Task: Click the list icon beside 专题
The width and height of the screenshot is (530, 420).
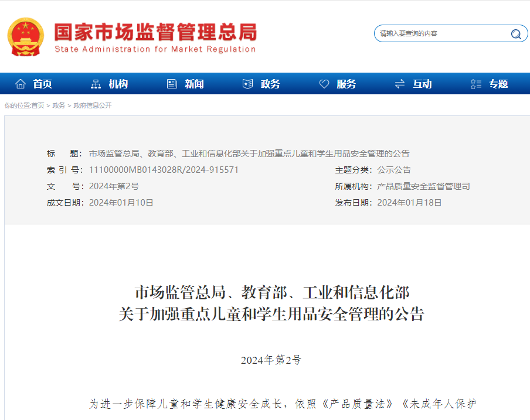Action: pyautogui.click(x=476, y=84)
